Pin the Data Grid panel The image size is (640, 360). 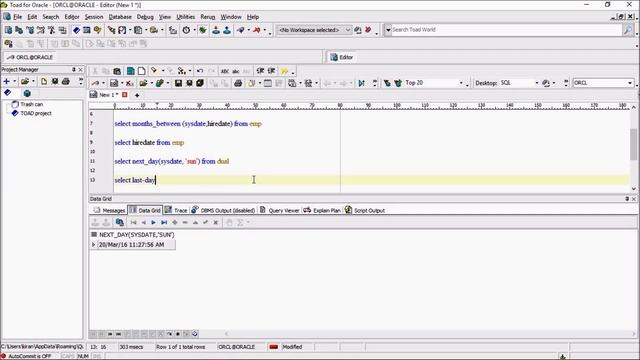[x=627, y=199]
